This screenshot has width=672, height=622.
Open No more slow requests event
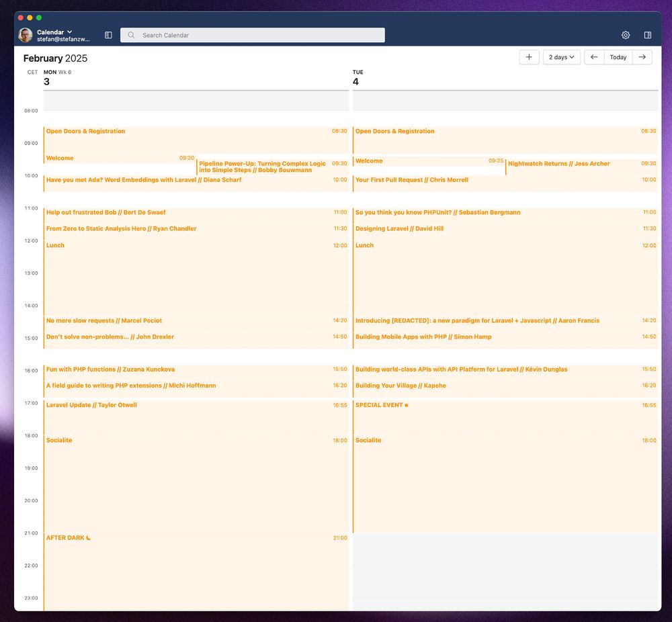196,324
